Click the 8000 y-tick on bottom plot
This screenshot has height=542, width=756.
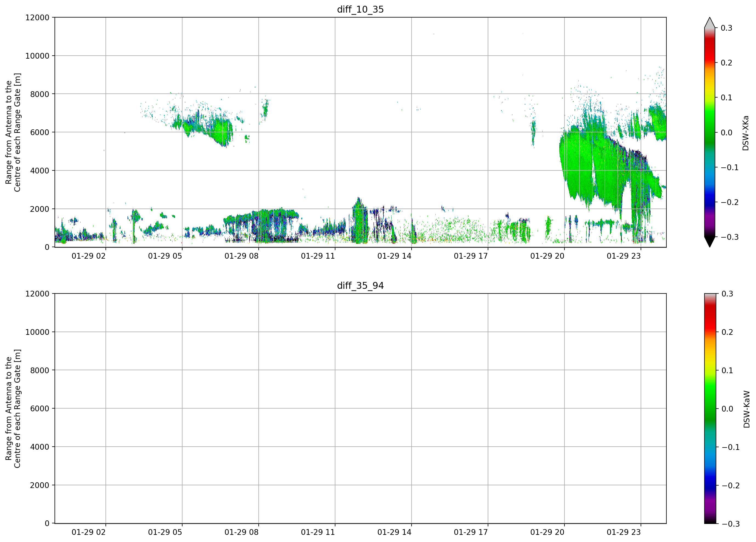(40, 370)
